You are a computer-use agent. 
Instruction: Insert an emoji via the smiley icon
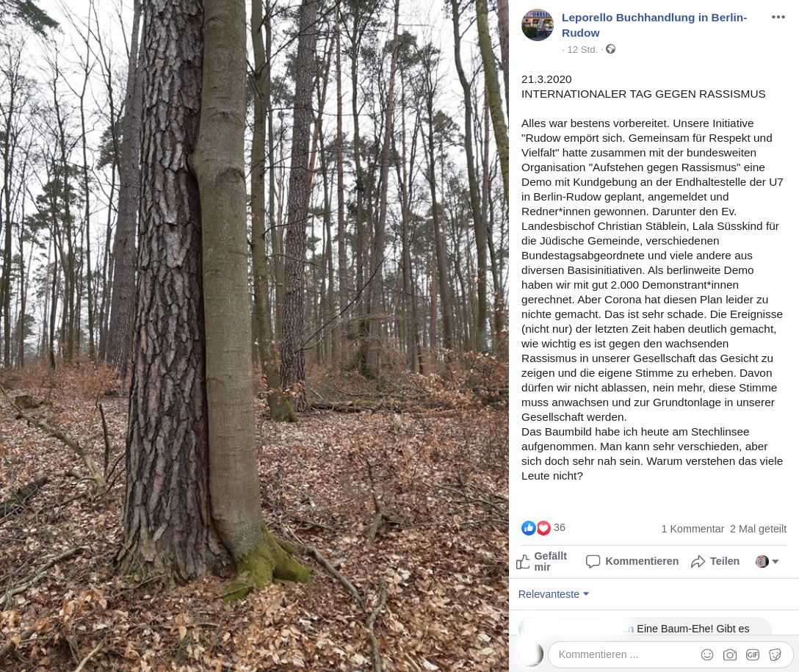[706, 654]
